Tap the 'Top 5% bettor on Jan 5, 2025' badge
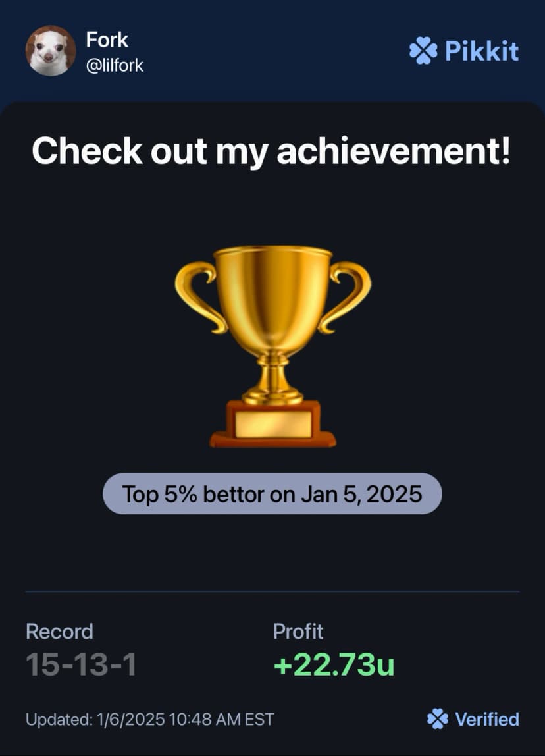The image size is (545, 756). click(x=272, y=494)
